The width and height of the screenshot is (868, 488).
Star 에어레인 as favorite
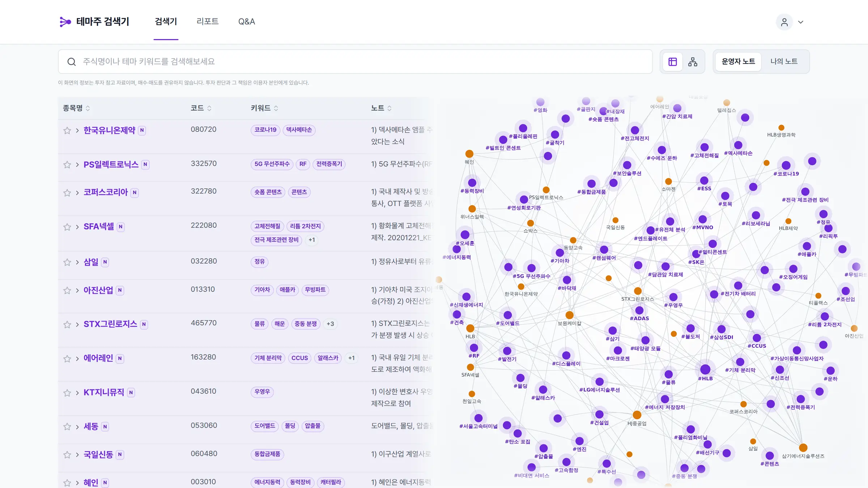coord(67,359)
